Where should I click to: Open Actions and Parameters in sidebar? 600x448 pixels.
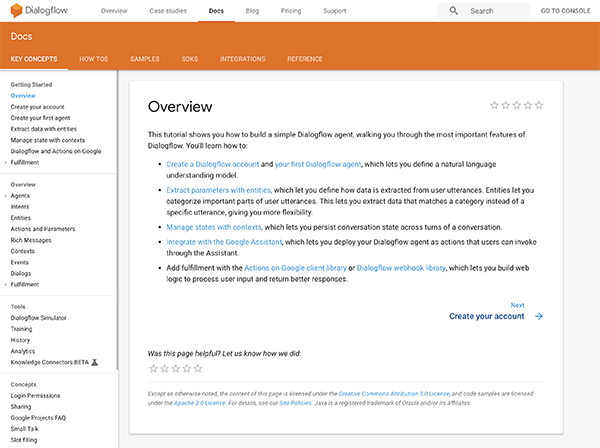43,229
